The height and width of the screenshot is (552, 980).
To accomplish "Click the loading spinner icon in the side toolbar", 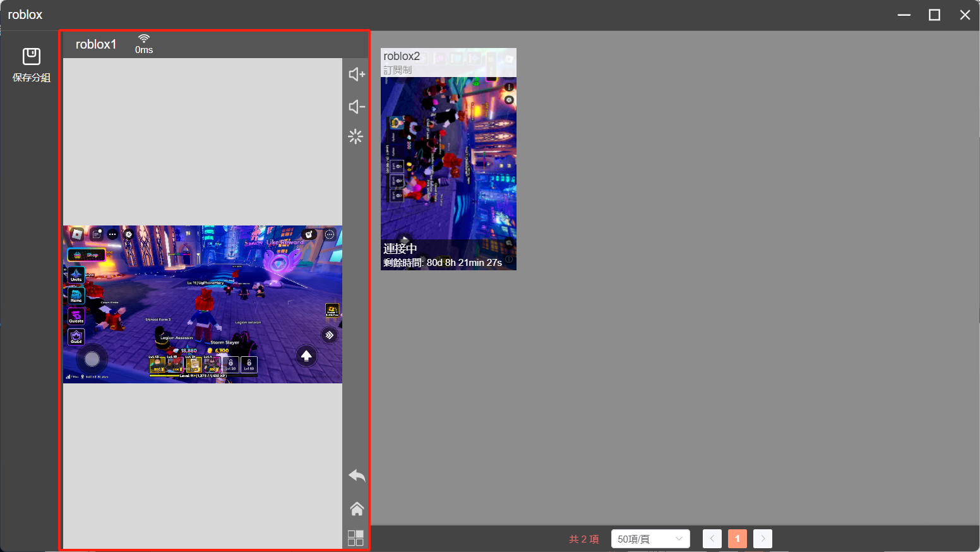I will pos(356,136).
